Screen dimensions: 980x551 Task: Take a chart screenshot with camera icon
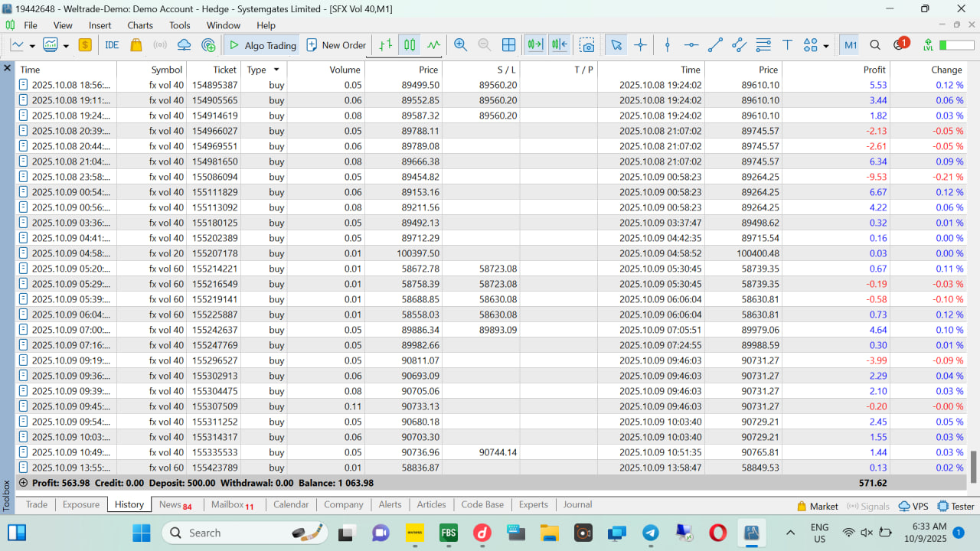tap(586, 45)
